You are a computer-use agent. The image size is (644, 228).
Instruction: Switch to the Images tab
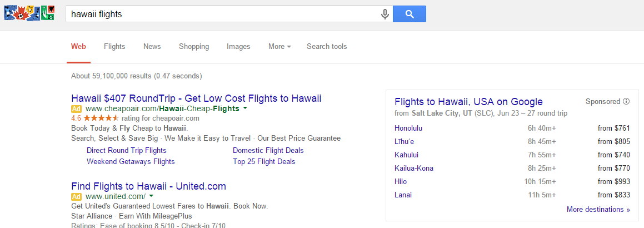coord(238,47)
